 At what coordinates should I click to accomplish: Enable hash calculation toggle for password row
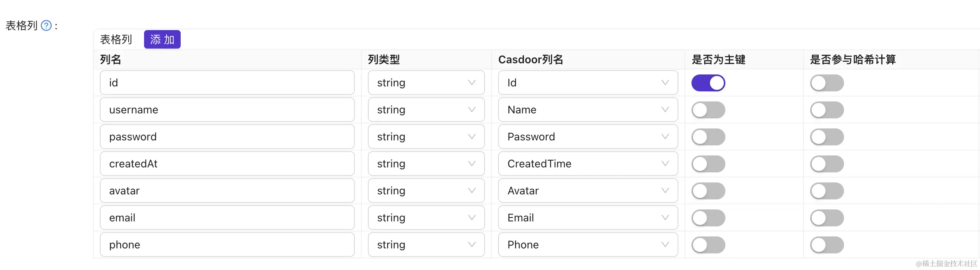tap(827, 137)
